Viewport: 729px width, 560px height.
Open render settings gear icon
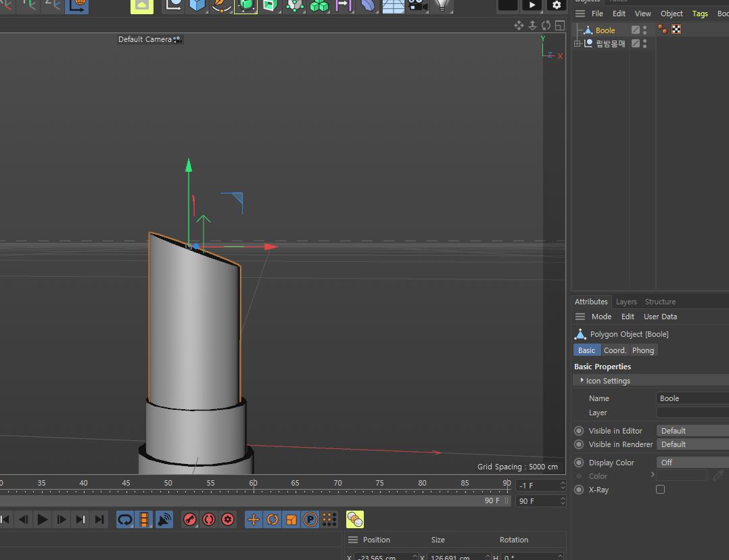click(557, 5)
